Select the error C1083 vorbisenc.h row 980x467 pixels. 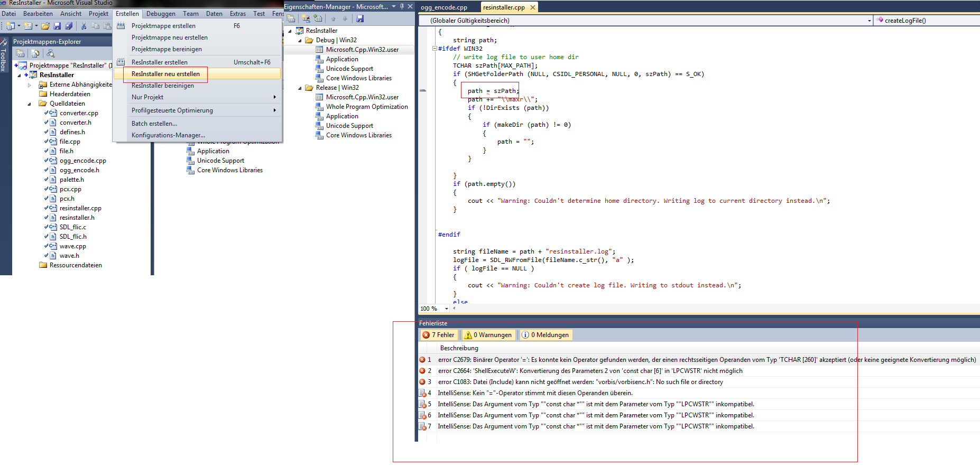698,382
